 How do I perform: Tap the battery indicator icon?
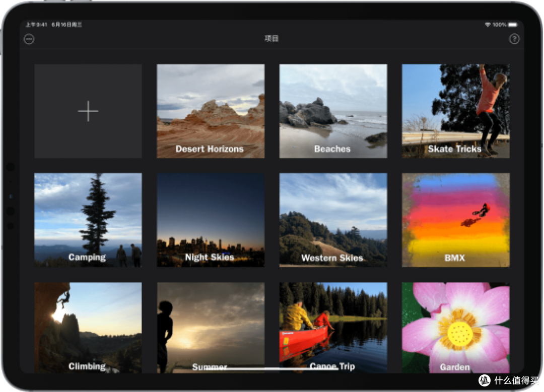[x=513, y=25]
